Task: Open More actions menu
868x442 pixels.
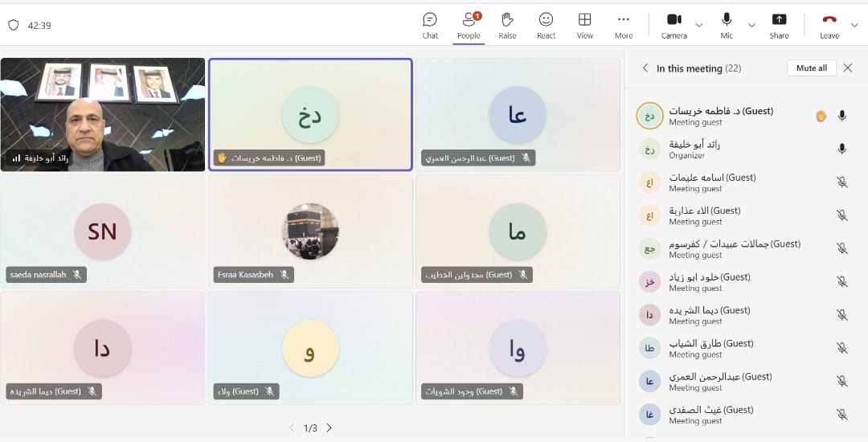Action: tap(624, 25)
